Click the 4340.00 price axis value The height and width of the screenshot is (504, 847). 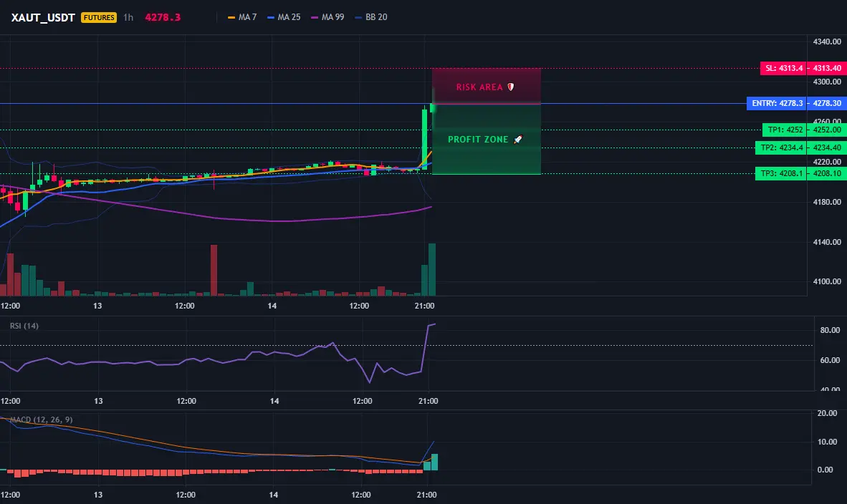(x=827, y=42)
